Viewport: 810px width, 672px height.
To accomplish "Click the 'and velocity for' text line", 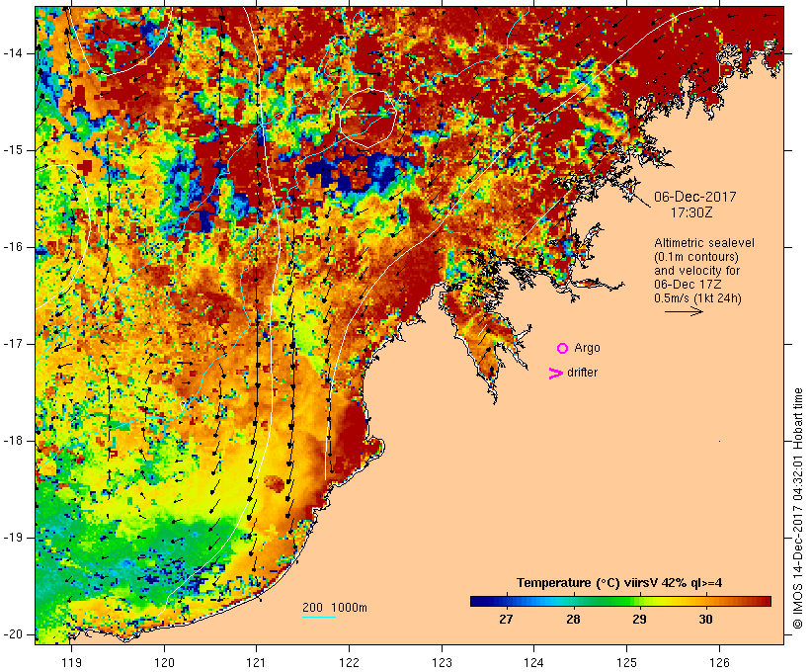I will click(696, 271).
